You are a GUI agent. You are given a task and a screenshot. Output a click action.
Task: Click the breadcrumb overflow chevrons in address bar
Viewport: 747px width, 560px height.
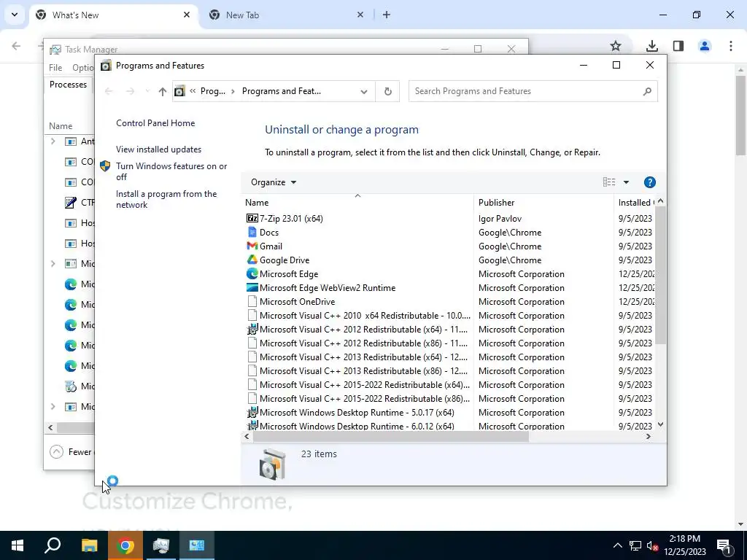tap(193, 91)
